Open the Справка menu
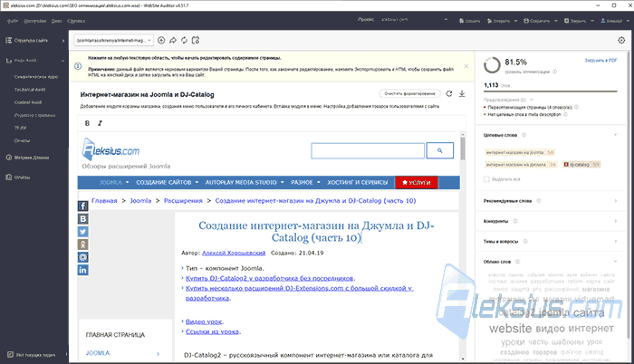This screenshot has width=634, height=364. pyautogui.click(x=76, y=21)
